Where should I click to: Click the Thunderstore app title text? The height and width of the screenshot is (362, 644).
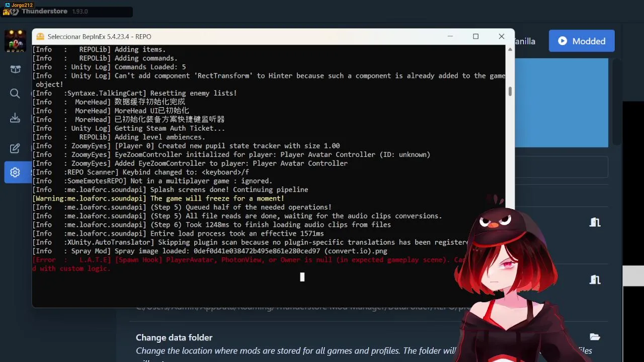click(x=44, y=11)
